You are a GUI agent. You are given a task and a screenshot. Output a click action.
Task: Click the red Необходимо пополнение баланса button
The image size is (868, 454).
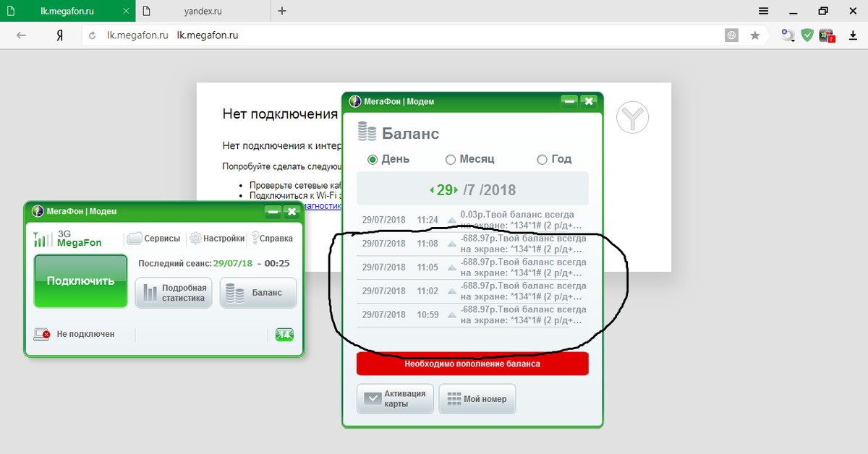pos(472,364)
